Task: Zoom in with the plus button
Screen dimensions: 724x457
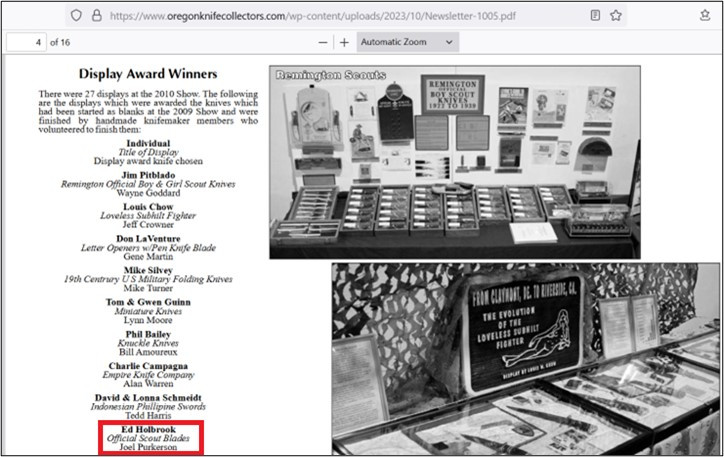Action: tap(344, 42)
